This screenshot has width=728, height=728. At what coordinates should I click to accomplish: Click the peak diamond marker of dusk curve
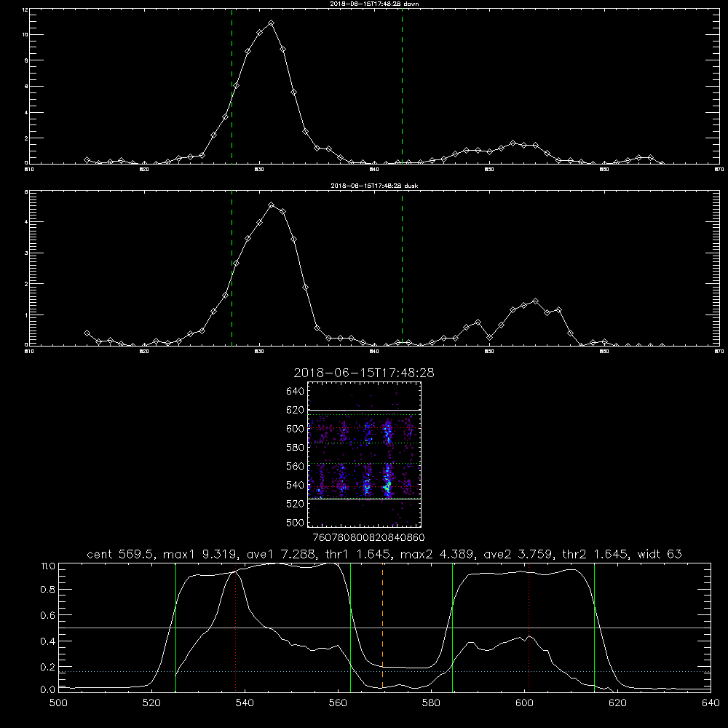click(x=272, y=205)
